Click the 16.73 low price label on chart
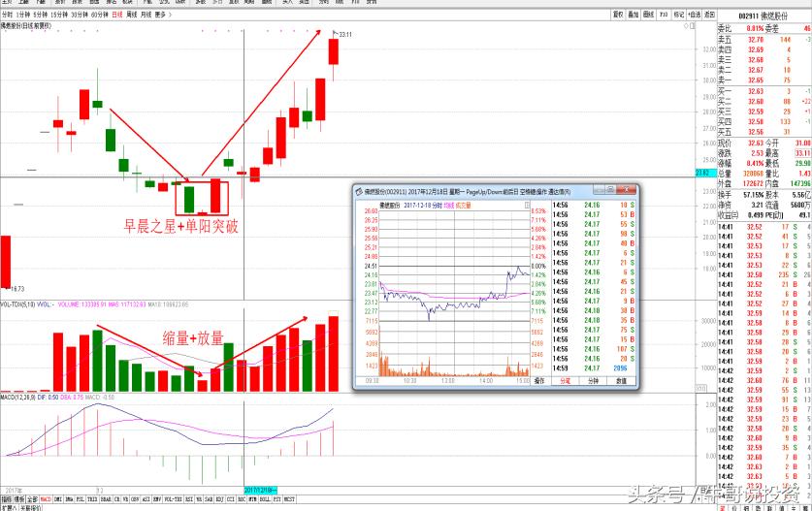This screenshot has height=511, width=812. pos(17,288)
